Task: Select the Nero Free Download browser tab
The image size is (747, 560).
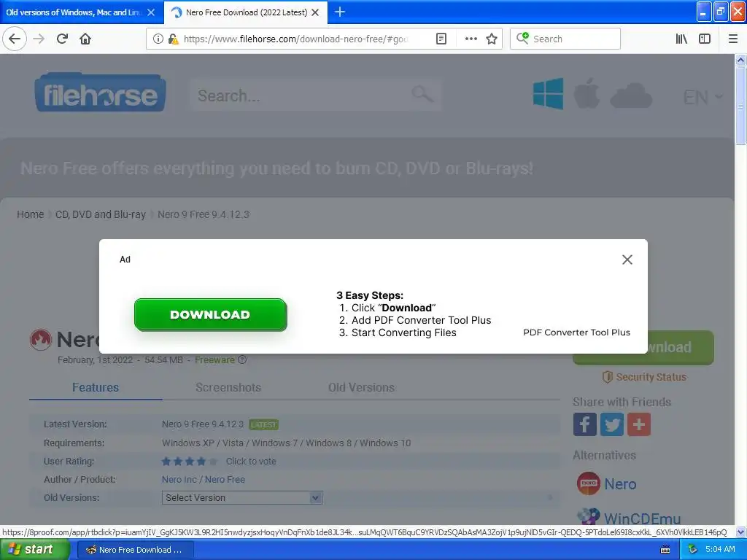Action: coord(247,12)
